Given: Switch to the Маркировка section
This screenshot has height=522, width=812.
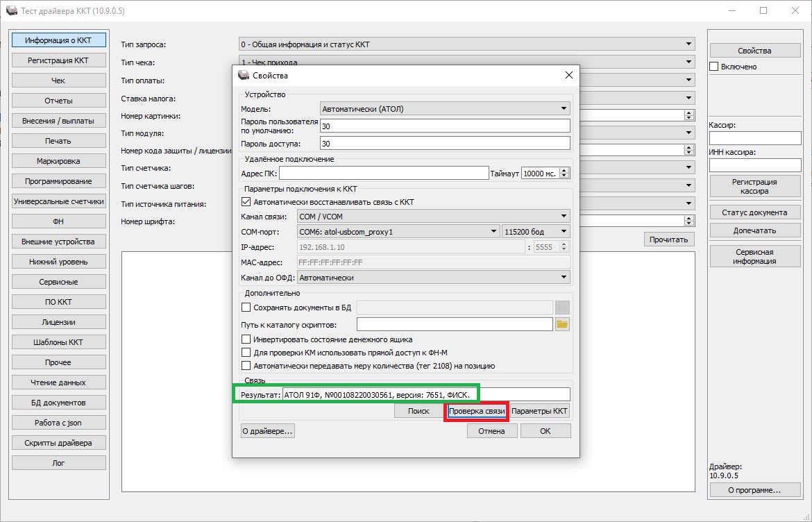Looking at the screenshot, I should pyautogui.click(x=58, y=161).
